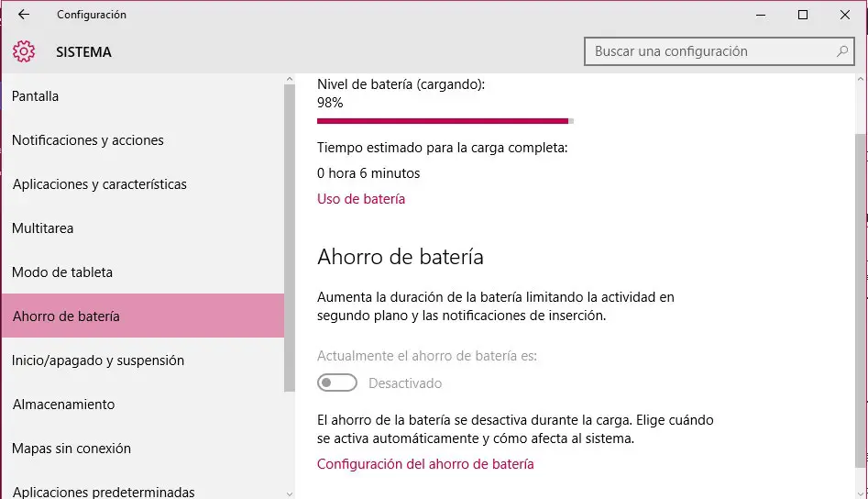This screenshot has width=868, height=499.
Task: Select Modo de tableta
Action: [62, 272]
